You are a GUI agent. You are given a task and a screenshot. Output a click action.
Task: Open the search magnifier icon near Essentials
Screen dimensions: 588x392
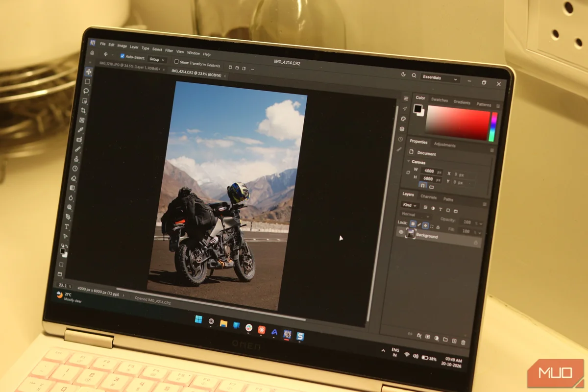coord(414,75)
